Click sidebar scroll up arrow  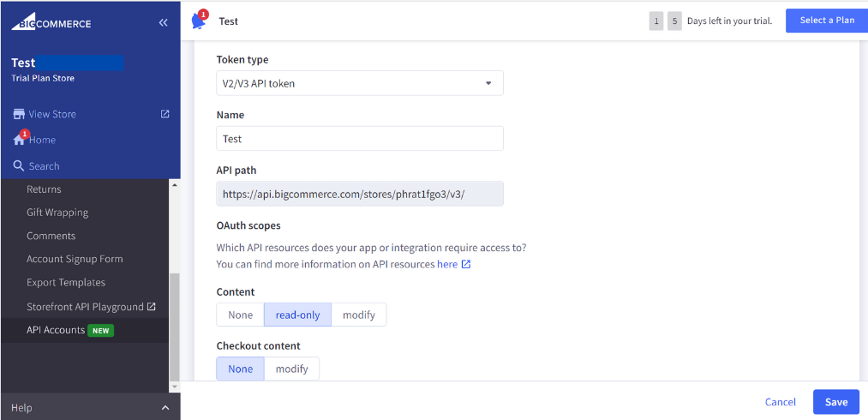tap(175, 185)
